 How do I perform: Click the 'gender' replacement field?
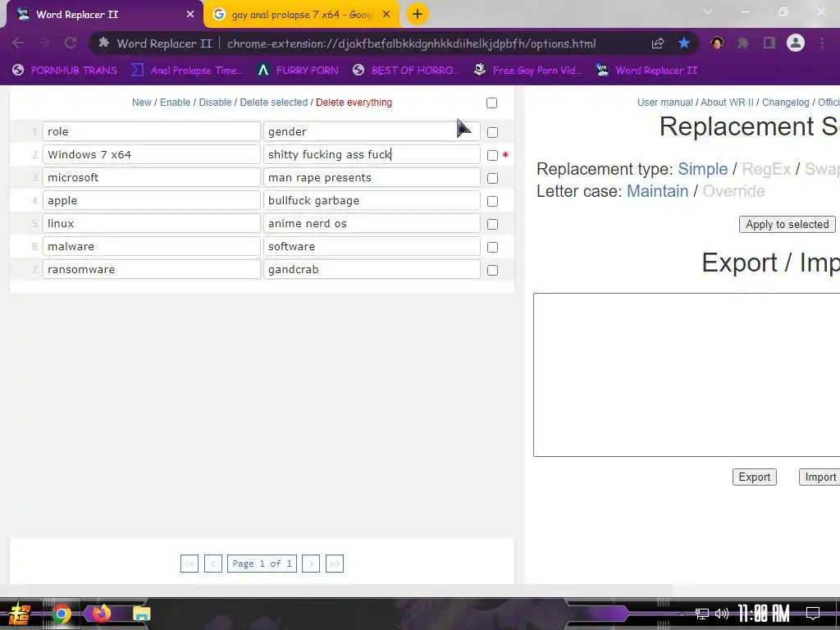(x=372, y=132)
